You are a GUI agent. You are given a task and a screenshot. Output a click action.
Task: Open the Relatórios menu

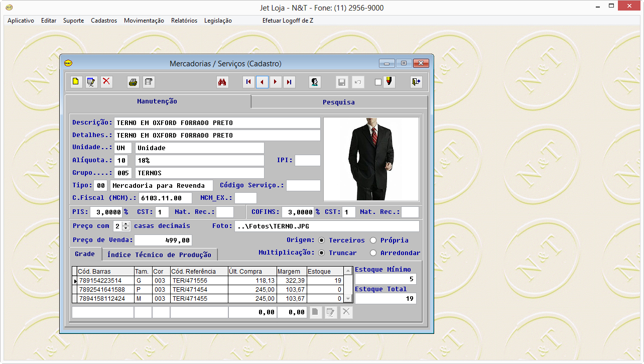tap(184, 21)
